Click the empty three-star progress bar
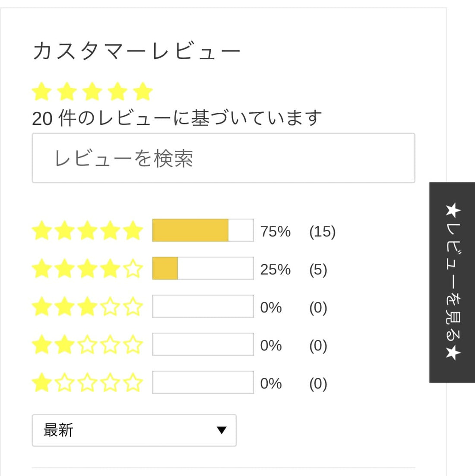 coord(203,306)
